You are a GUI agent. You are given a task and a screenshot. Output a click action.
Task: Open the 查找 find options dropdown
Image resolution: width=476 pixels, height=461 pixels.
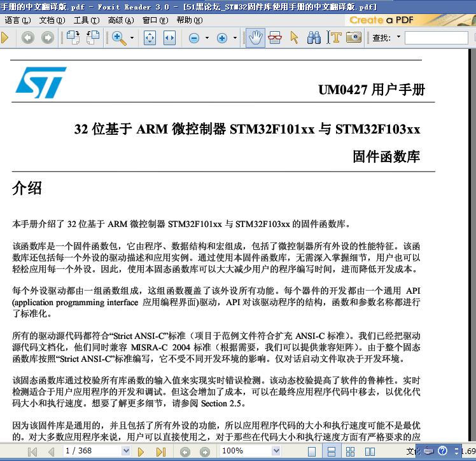(398, 37)
